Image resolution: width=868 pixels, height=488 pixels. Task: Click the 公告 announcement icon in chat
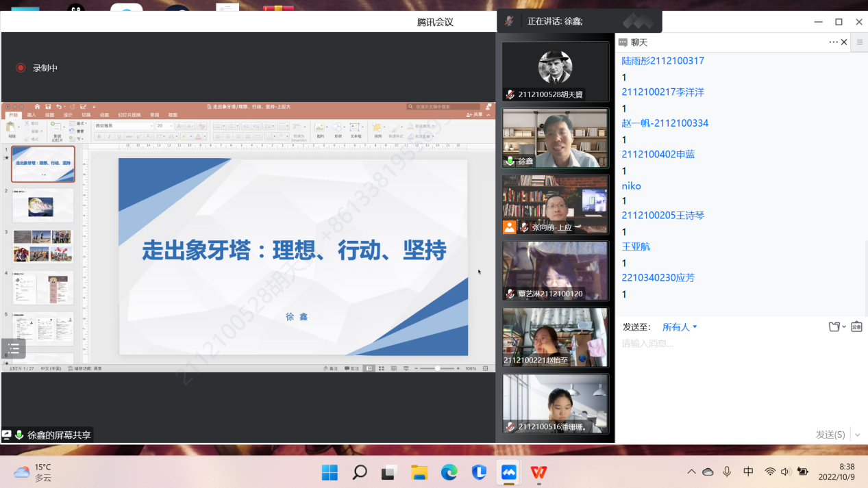point(856,327)
